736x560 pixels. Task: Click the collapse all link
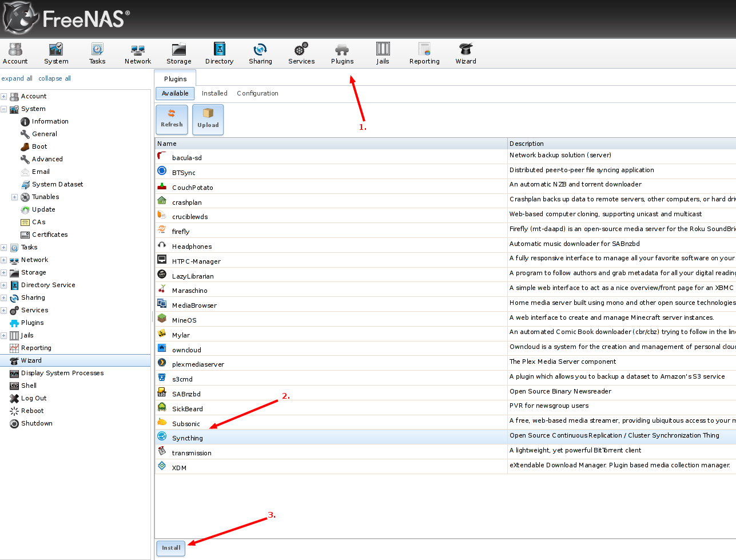[x=55, y=78]
